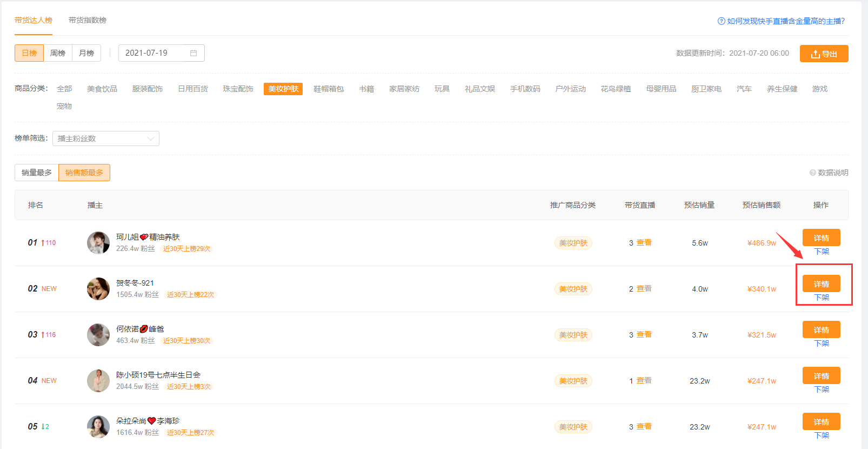Viewport: 868px width, 449px height.
Task: Select category 养生保健
Action: click(x=782, y=89)
